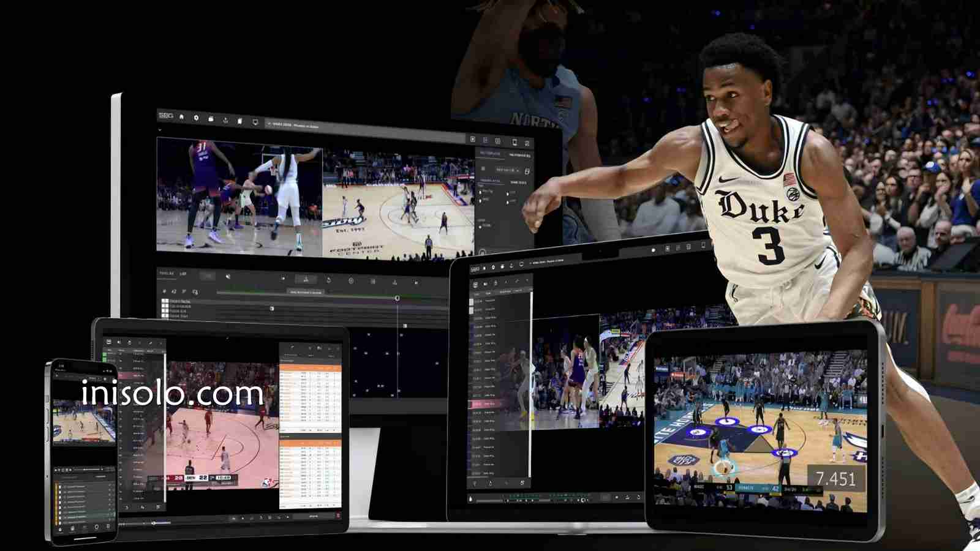Switch to LIST tab on monitor
Image resolution: width=980 pixels, height=551 pixels.
(183, 274)
